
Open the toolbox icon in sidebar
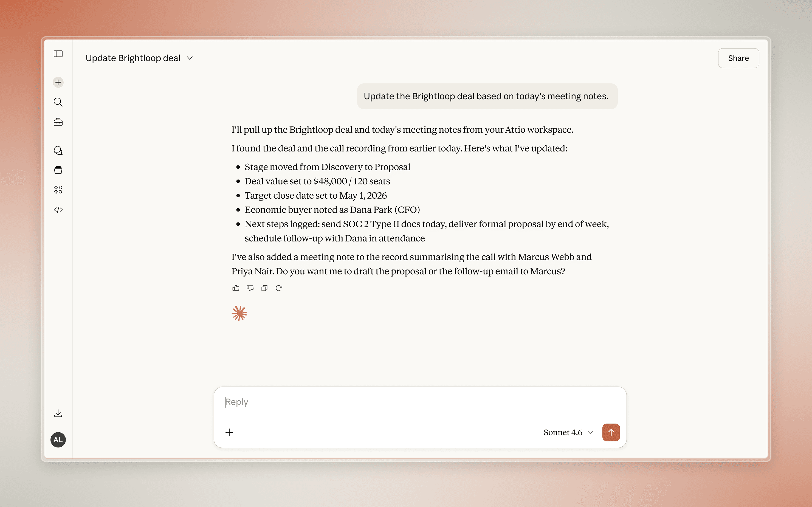tap(58, 122)
